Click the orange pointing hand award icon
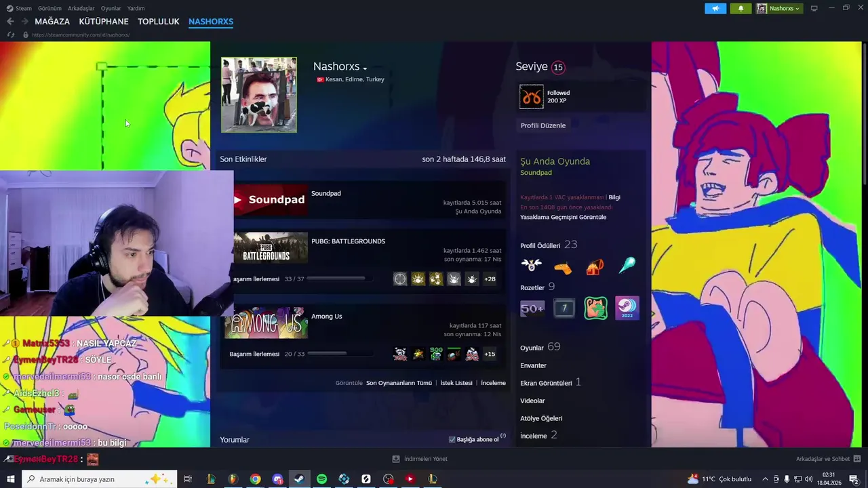 563,267
